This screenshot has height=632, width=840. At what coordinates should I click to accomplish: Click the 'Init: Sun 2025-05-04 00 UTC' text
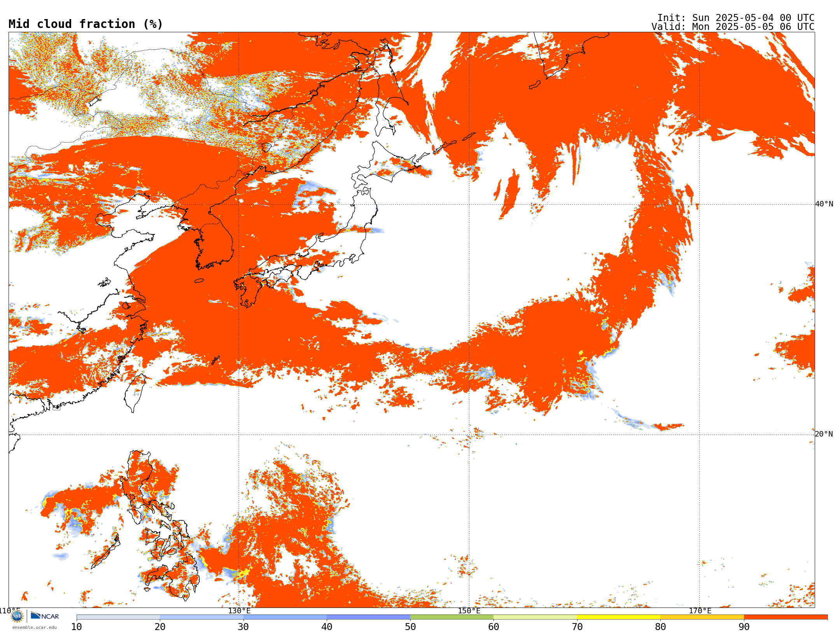pos(736,18)
